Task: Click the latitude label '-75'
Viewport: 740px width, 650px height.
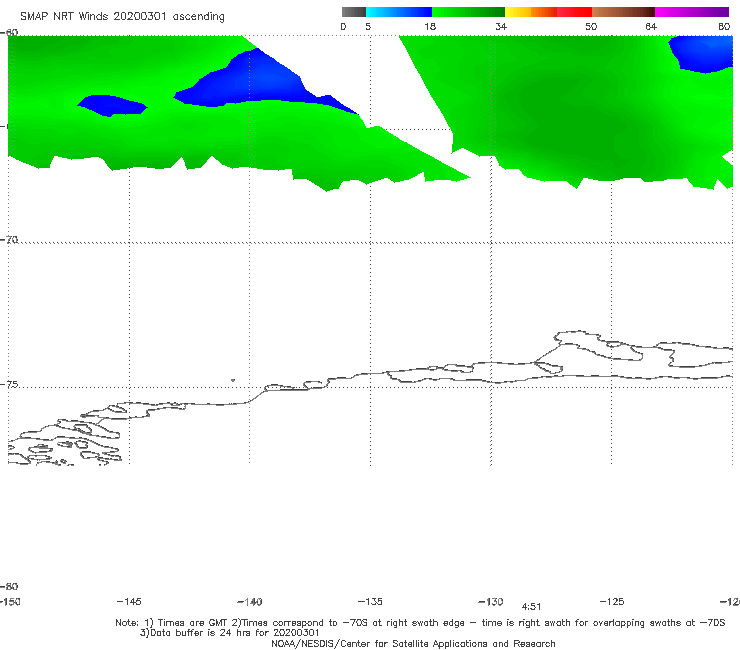Action: click(x=9, y=384)
